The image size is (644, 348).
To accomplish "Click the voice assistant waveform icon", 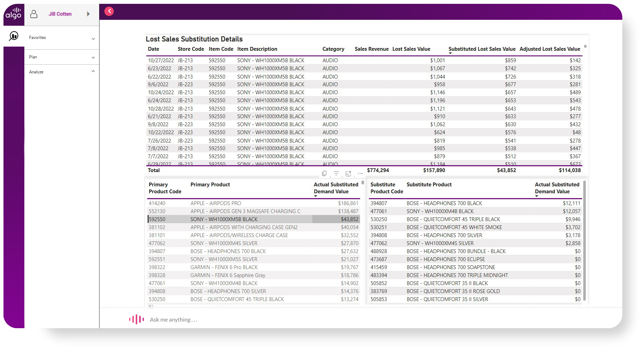I will [x=136, y=319].
